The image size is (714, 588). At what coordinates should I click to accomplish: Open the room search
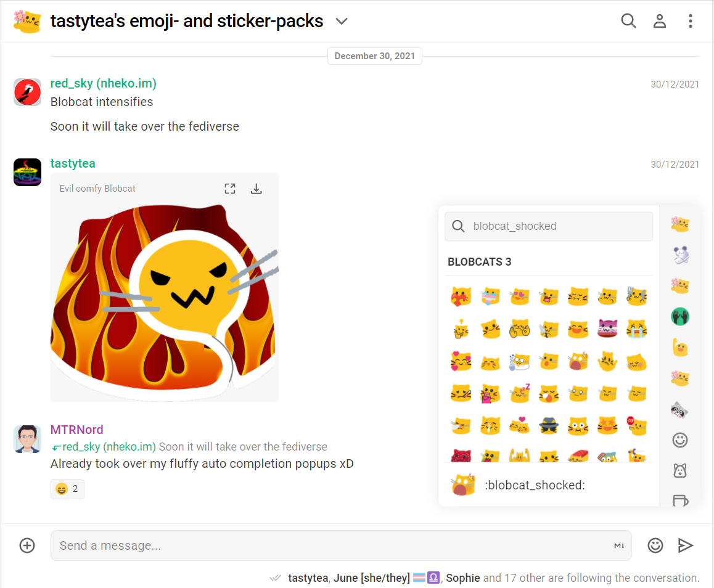pyautogui.click(x=628, y=21)
